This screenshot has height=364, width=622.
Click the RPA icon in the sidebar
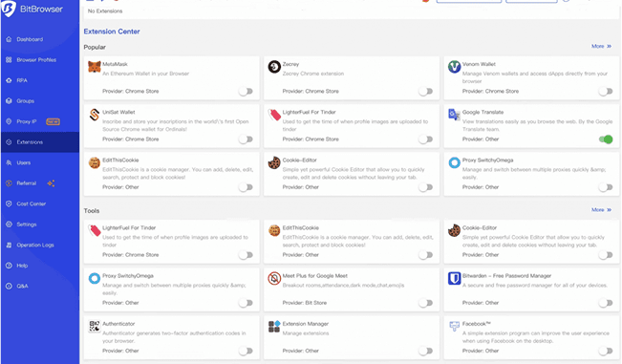(x=9, y=80)
